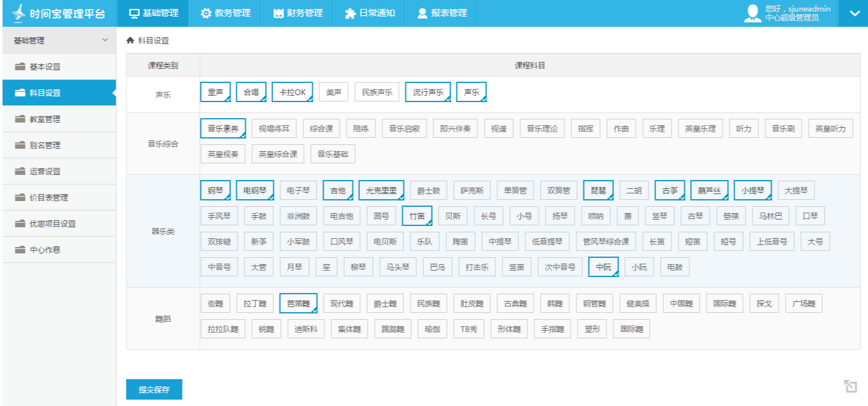
Task: Enable the 爵士鼓 subject tag
Action: pos(428,190)
